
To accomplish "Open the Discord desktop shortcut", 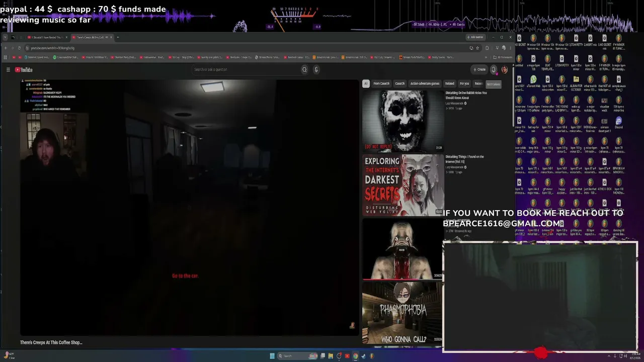I will (618, 124).
